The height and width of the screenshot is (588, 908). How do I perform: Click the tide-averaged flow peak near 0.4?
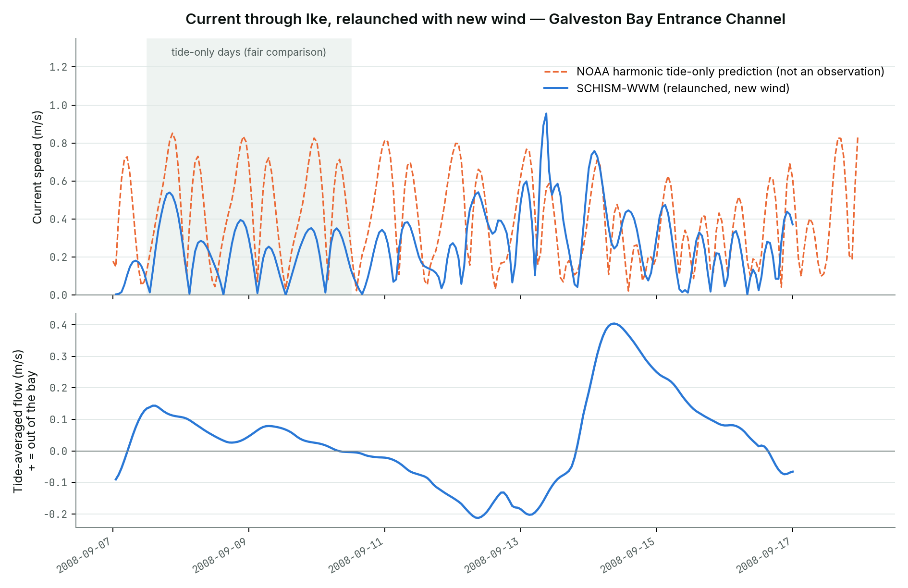(x=614, y=324)
